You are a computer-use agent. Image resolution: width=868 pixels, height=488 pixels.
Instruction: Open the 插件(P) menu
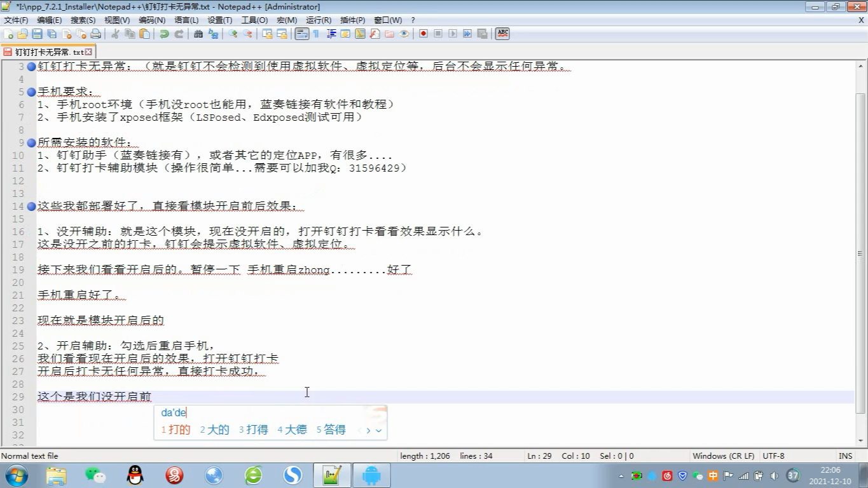pos(353,20)
